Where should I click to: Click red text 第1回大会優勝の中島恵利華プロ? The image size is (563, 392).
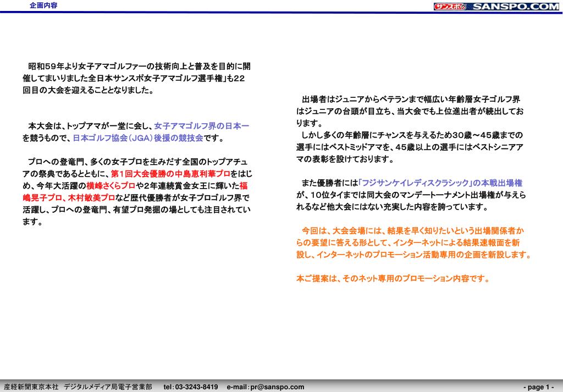point(170,174)
